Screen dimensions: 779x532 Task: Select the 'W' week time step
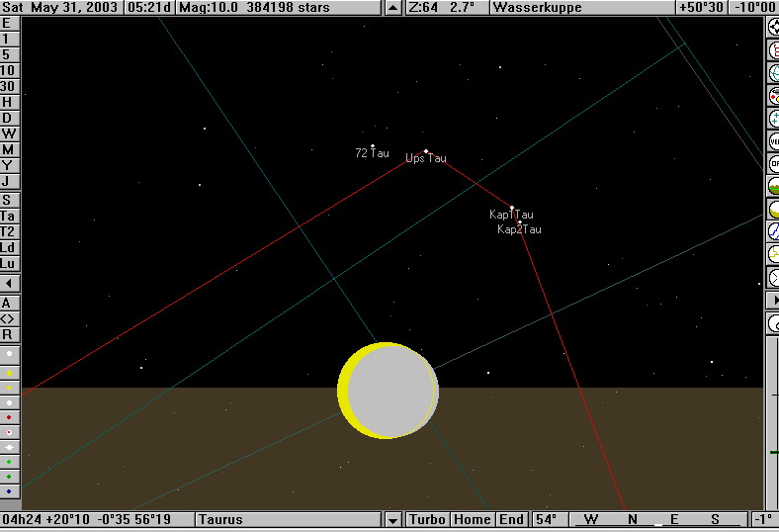(x=9, y=133)
